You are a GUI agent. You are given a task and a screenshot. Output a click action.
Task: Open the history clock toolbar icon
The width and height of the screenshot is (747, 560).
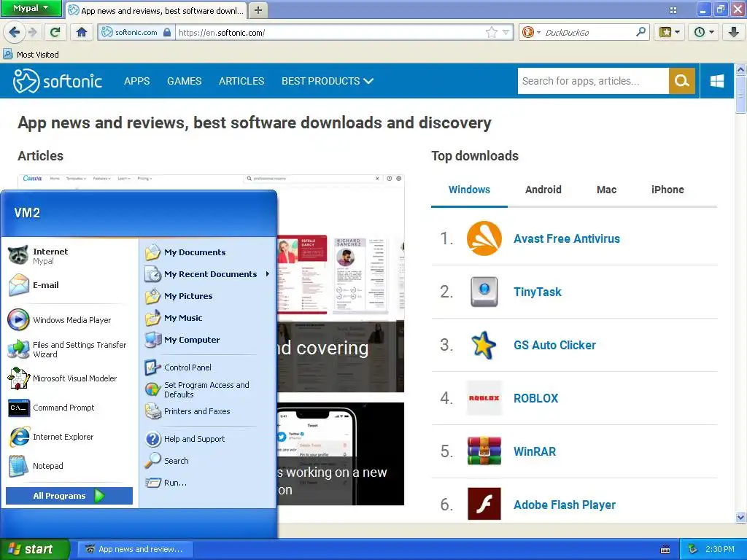pos(703,32)
